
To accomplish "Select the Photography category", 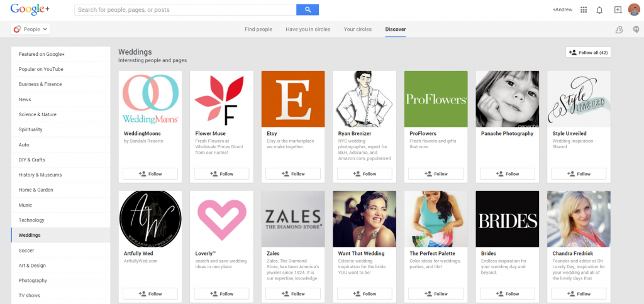I will tap(61, 281).
